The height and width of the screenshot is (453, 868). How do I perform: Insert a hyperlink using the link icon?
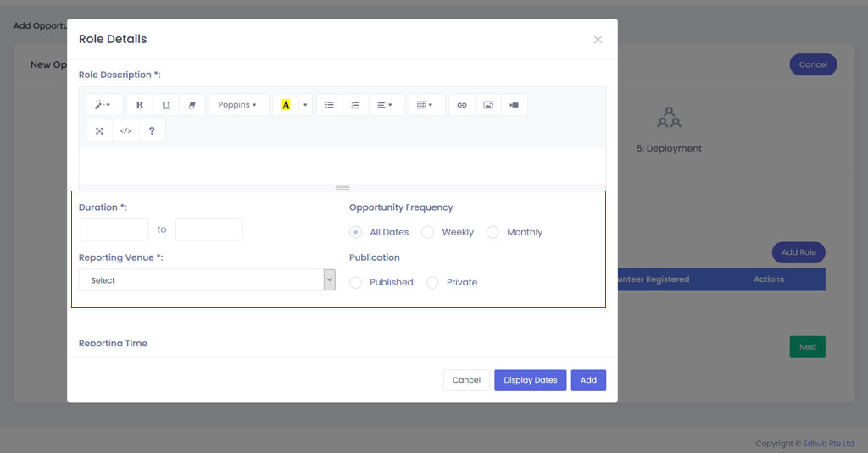[462, 105]
